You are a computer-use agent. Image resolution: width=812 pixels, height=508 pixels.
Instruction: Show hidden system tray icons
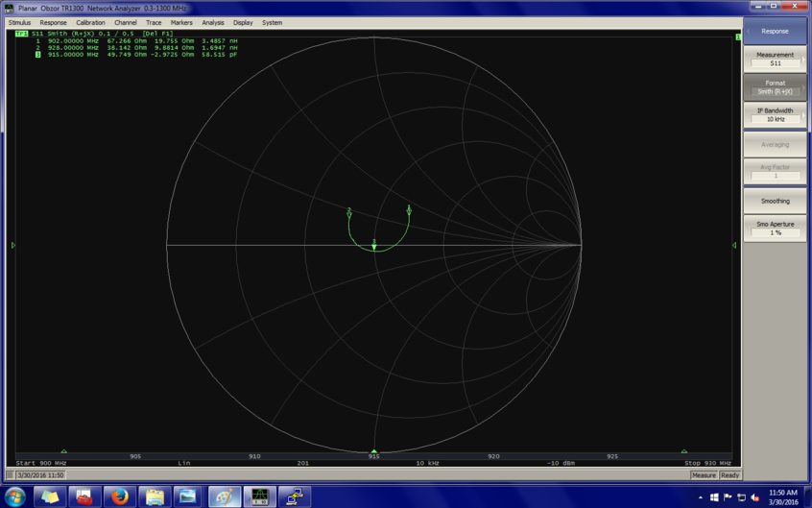pyautogui.click(x=700, y=497)
